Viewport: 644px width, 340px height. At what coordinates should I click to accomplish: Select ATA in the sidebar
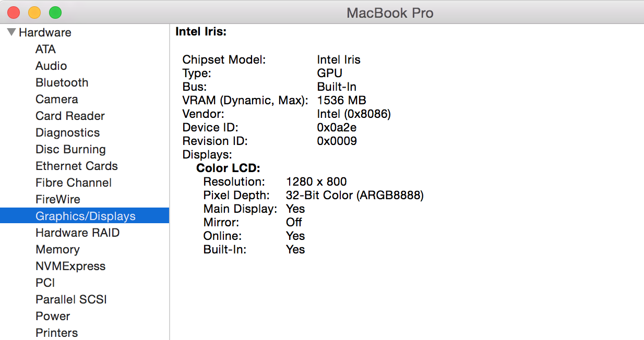click(45, 49)
